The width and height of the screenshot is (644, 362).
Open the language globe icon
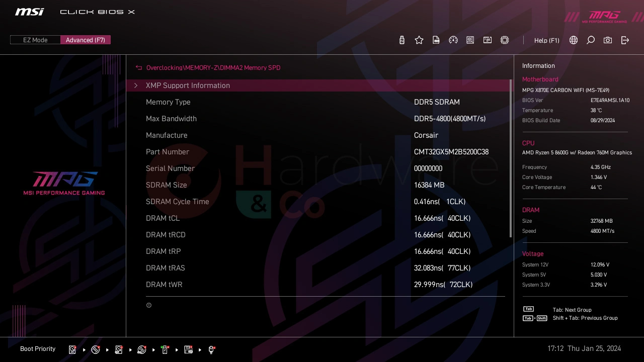574,40
